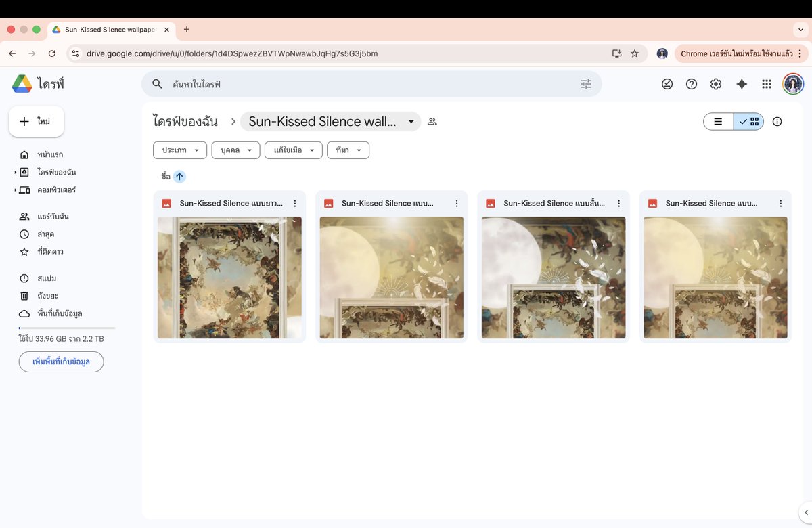812x528 pixels.
Task: Open more actions for Sun-Kissed Silence แบบสั้น
Action: [x=618, y=203]
